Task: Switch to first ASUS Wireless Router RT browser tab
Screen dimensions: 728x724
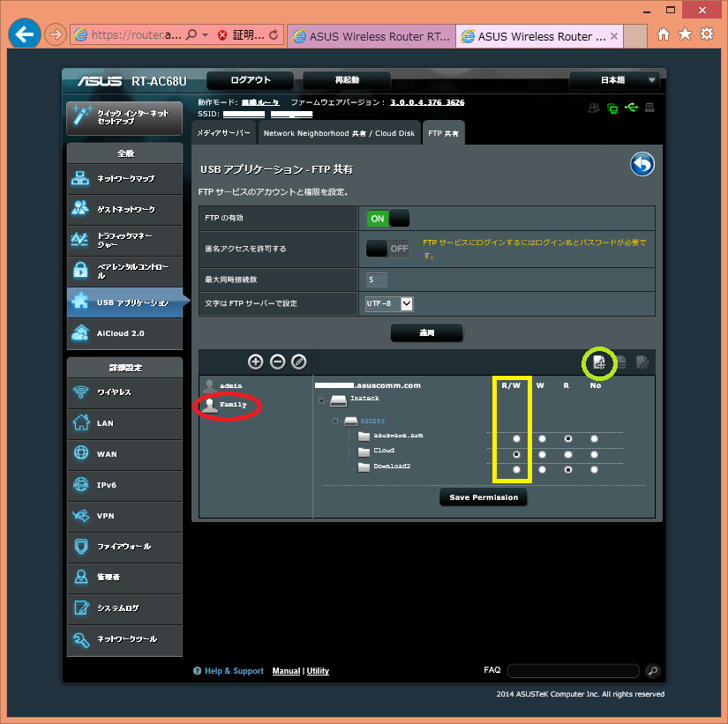Action: 371,36
